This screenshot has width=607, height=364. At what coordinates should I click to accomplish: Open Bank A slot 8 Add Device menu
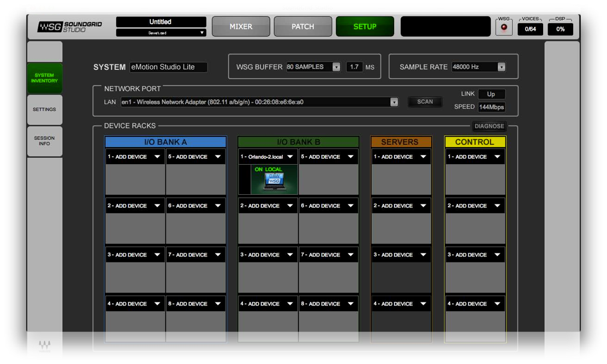pyautogui.click(x=195, y=304)
